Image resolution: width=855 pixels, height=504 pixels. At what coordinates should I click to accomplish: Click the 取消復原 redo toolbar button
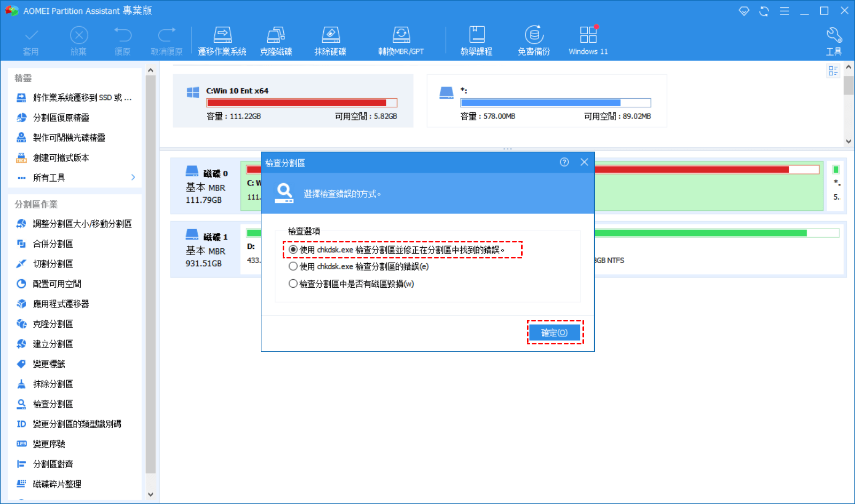(167, 41)
